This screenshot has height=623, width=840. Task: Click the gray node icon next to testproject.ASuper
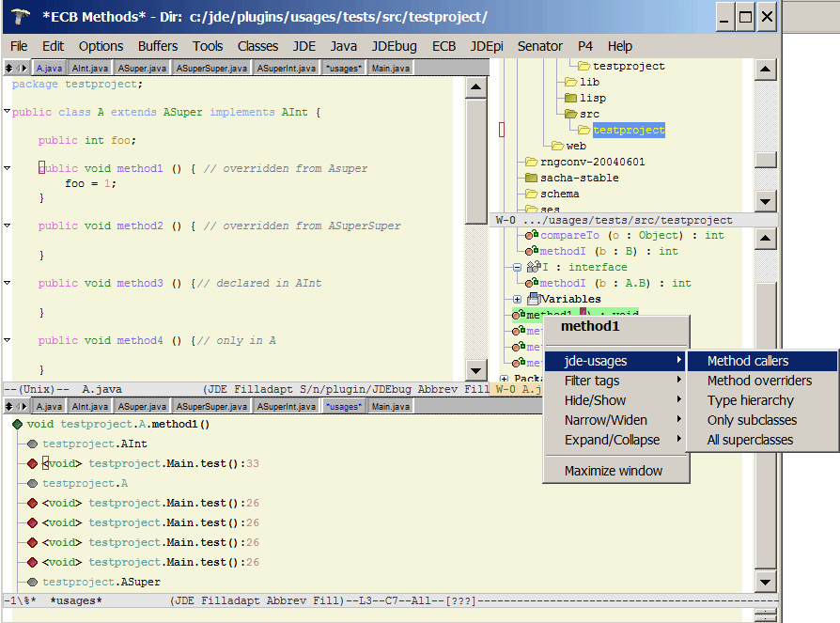[x=33, y=583]
